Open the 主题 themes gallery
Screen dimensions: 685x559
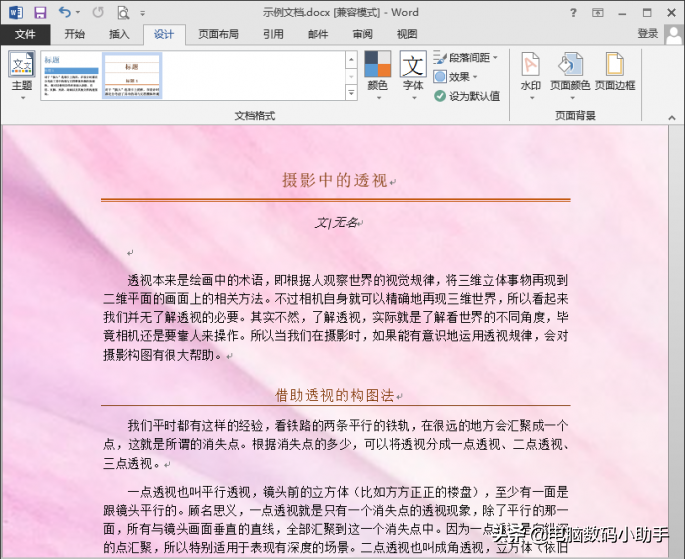22,75
